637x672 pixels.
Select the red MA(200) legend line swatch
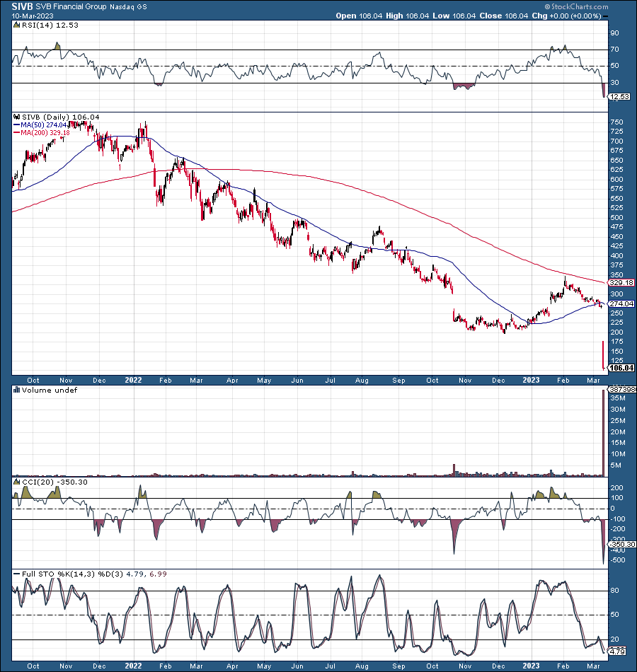tap(17, 133)
